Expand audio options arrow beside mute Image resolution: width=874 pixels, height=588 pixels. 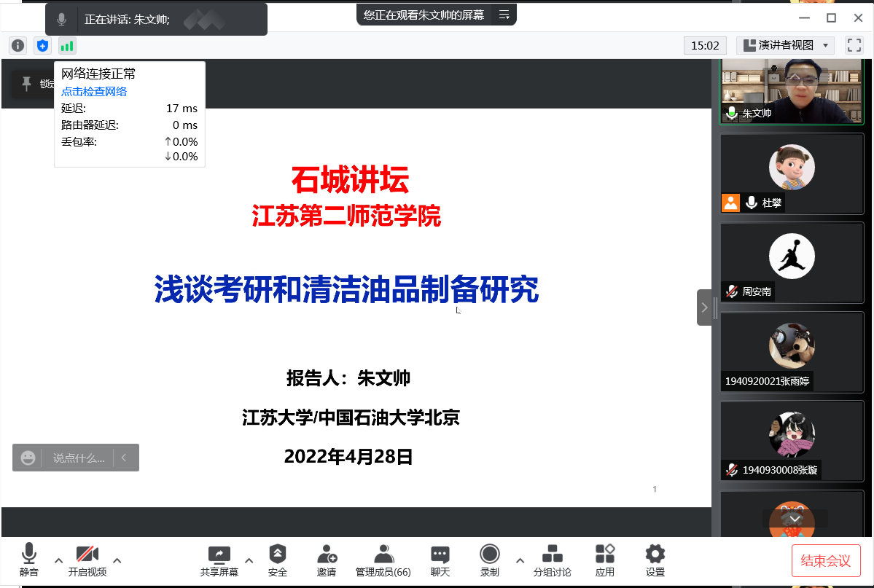(x=59, y=560)
